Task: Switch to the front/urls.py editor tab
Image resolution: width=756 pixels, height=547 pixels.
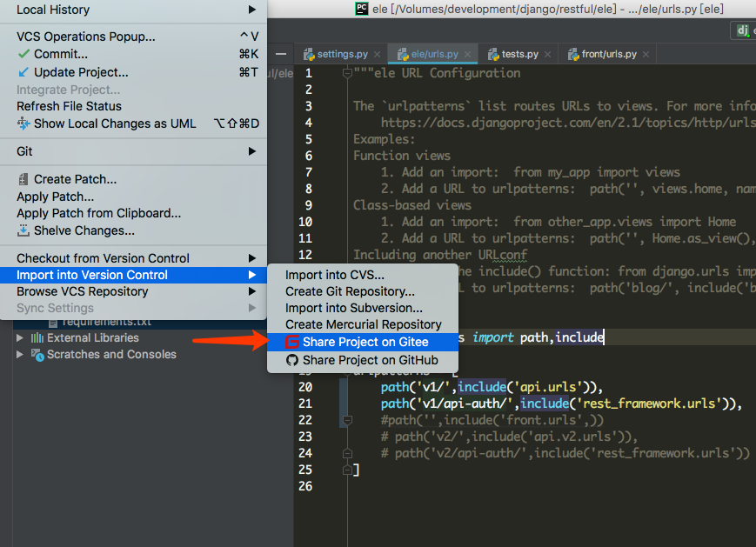Action: (x=609, y=54)
